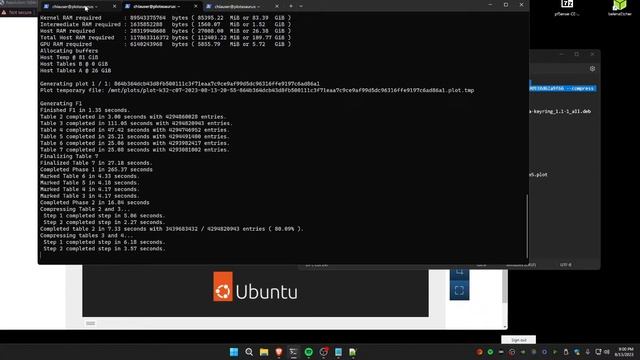Image resolution: width=640 pixels, height=360 pixels.
Task: Open Notepad settings gear icon
Action: [592, 69]
